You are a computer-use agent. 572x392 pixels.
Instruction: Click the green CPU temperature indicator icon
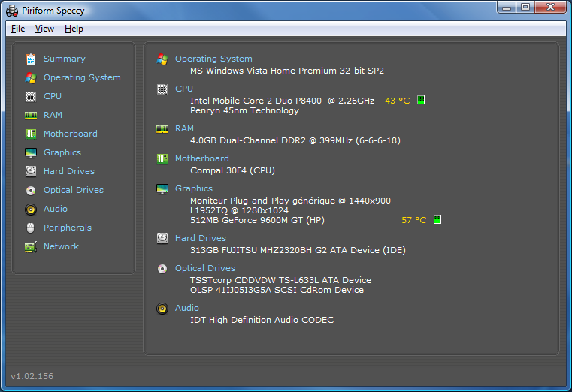pyautogui.click(x=421, y=100)
